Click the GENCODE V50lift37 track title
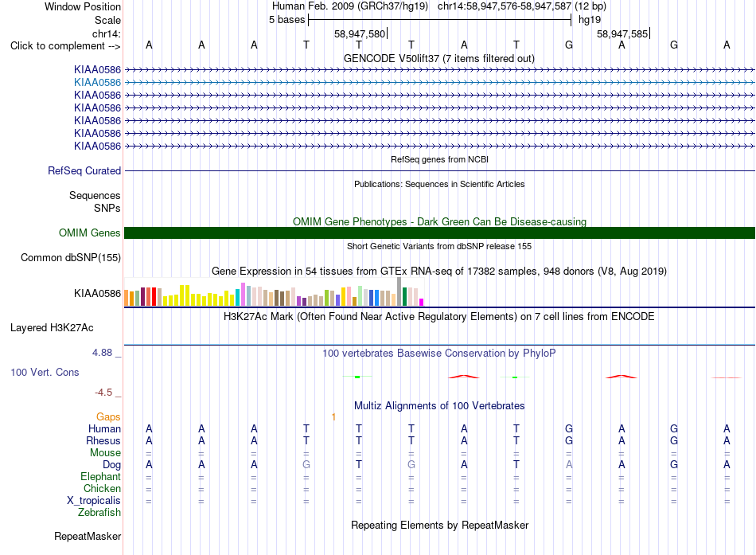This screenshot has width=756, height=555. tap(438, 58)
